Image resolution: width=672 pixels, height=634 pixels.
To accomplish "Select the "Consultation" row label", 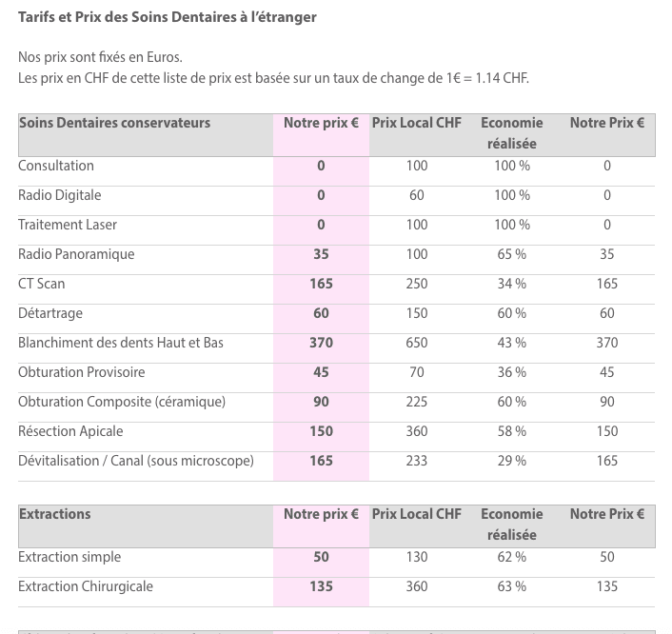I will point(56,166).
